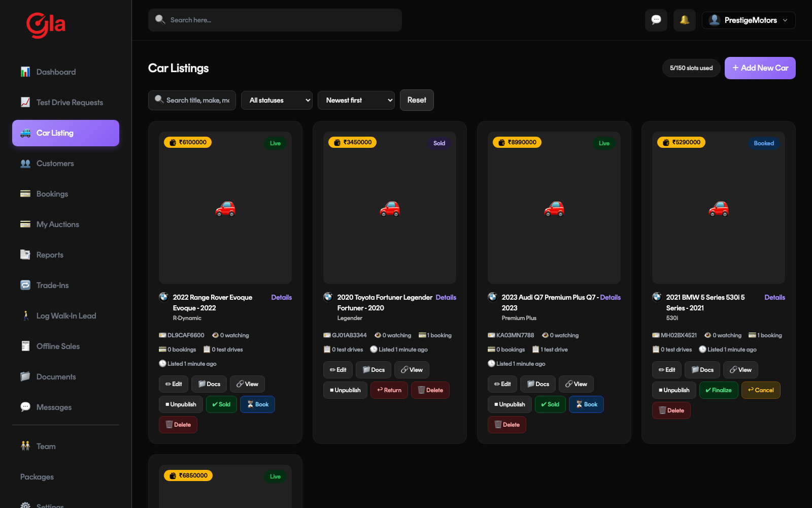The height and width of the screenshot is (508, 812).
Task: Book the Range Rover Evoque
Action: [257, 404]
